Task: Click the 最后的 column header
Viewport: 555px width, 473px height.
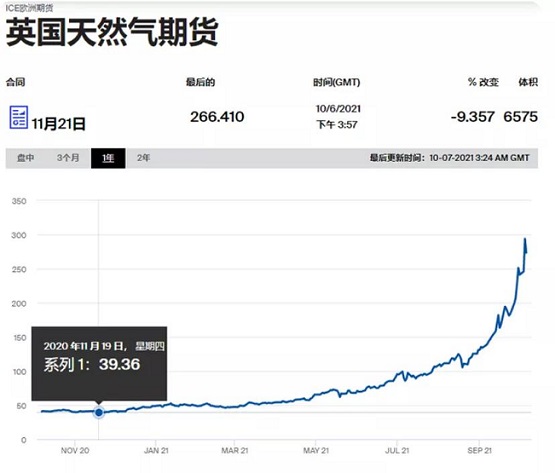Action: click(200, 82)
